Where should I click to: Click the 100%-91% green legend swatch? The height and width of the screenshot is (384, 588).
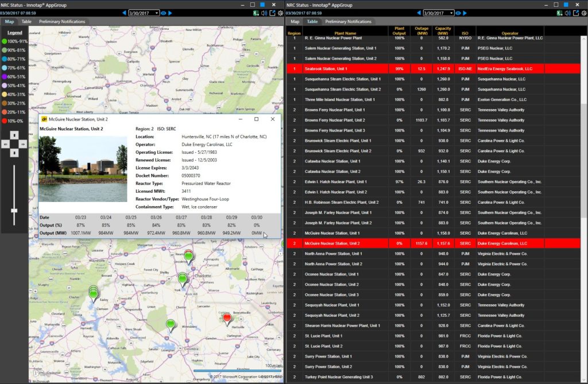pyautogui.click(x=4, y=41)
